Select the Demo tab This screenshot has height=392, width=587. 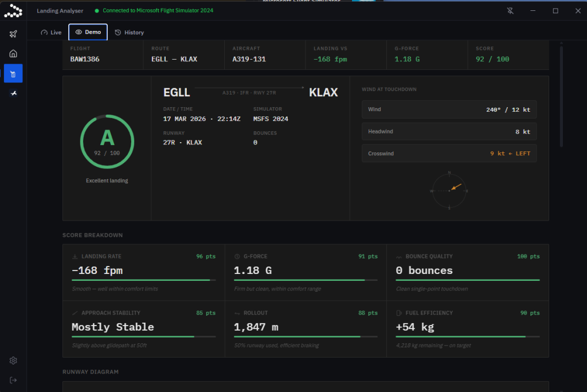pos(88,32)
